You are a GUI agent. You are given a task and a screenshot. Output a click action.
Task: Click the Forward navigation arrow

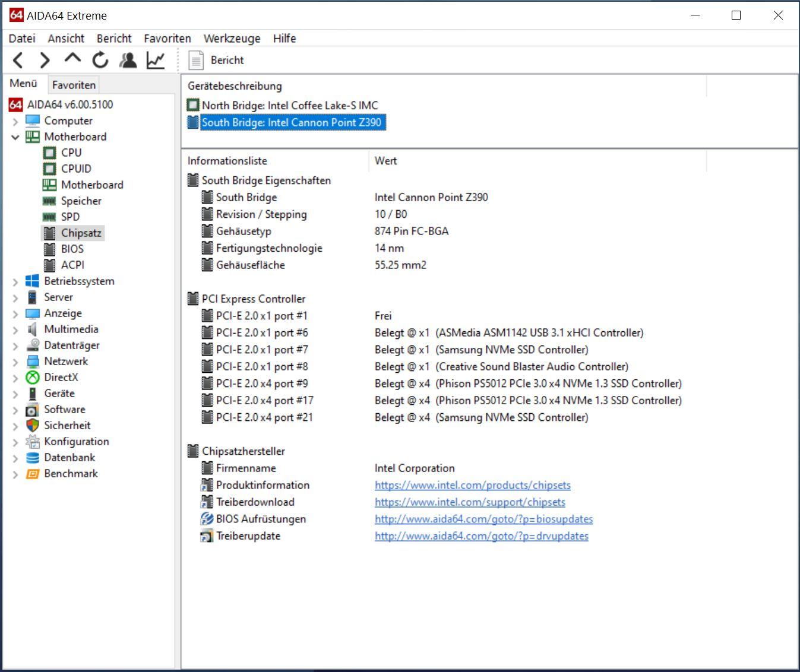[45, 60]
